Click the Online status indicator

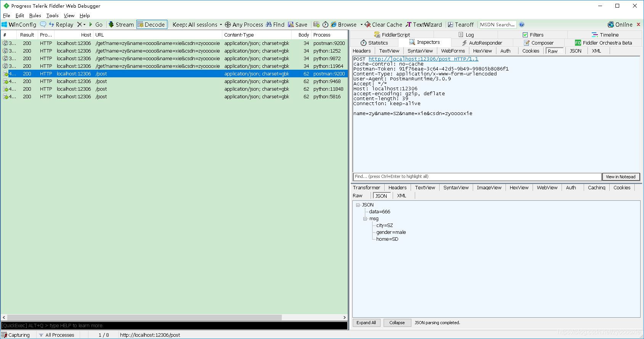[620, 24]
